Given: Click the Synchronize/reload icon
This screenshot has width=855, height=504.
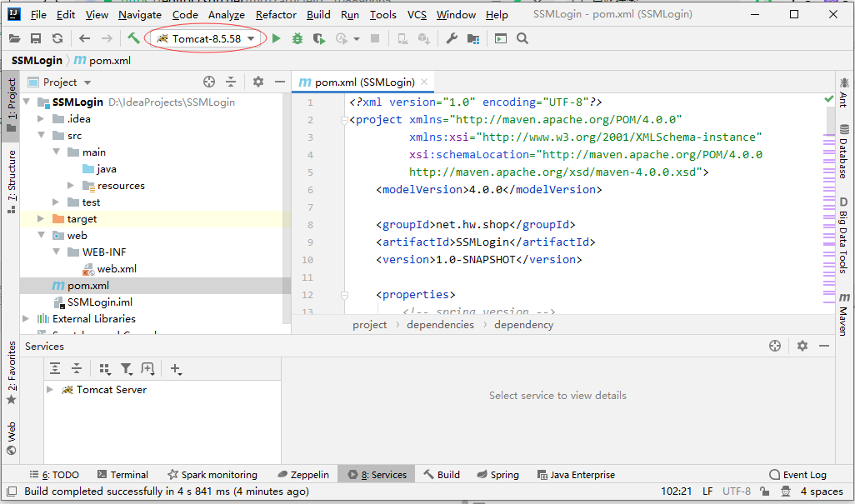Looking at the screenshot, I should (57, 38).
